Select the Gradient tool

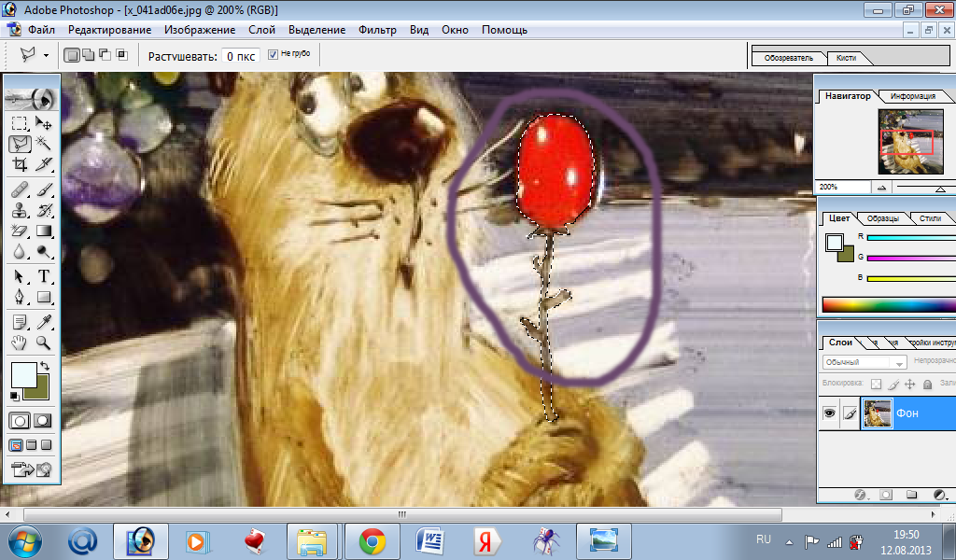pyautogui.click(x=43, y=231)
